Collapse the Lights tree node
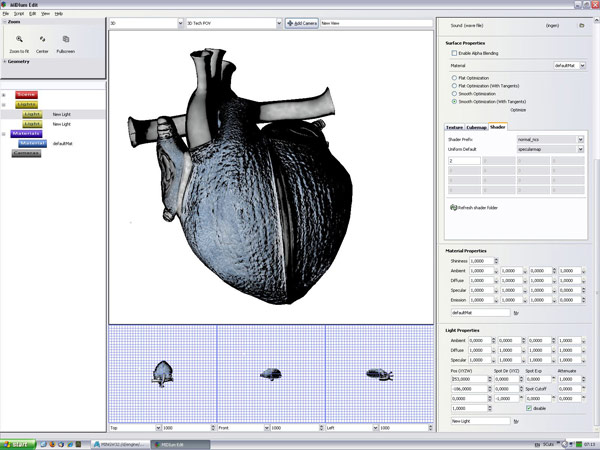The width and height of the screenshot is (600, 450). point(4,104)
